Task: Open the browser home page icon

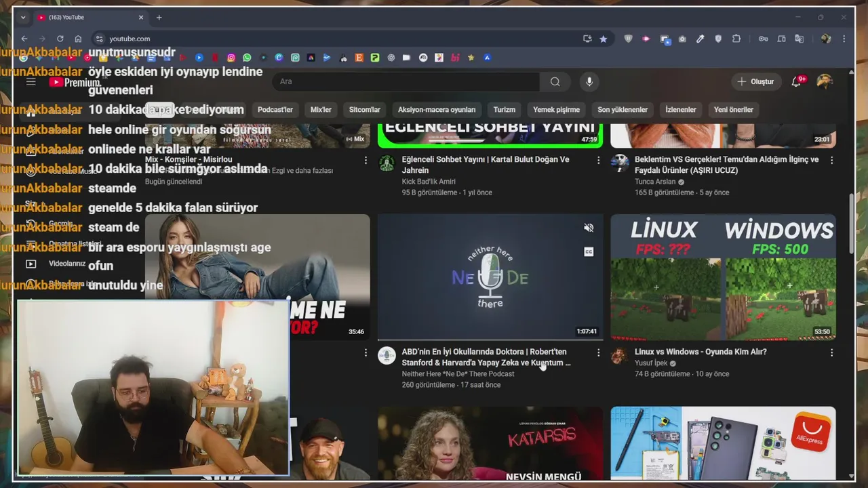Action: pyautogui.click(x=78, y=39)
